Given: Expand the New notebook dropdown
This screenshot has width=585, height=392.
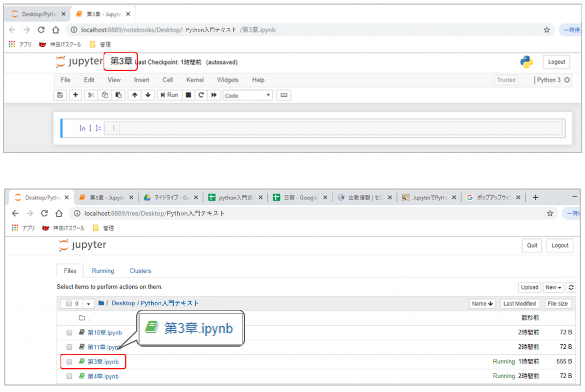Looking at the screenshot, I should (553, 287).
